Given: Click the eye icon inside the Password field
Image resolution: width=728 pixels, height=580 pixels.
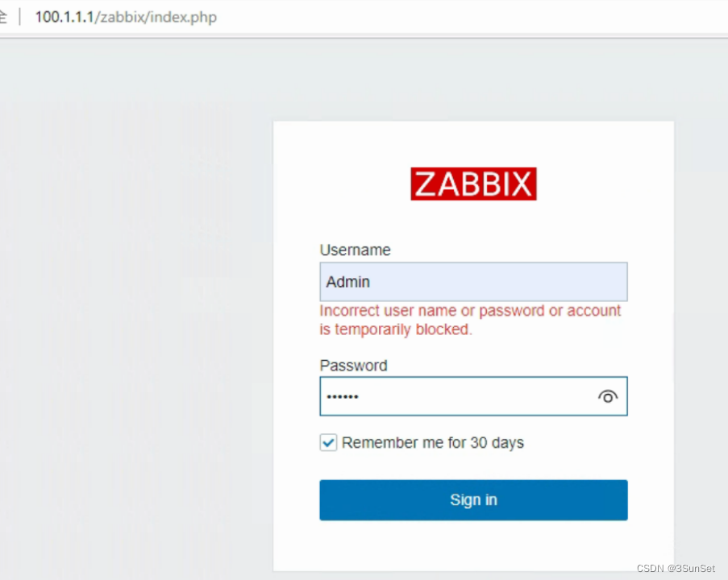Looking at the screenshot, I should coord(608,396).
